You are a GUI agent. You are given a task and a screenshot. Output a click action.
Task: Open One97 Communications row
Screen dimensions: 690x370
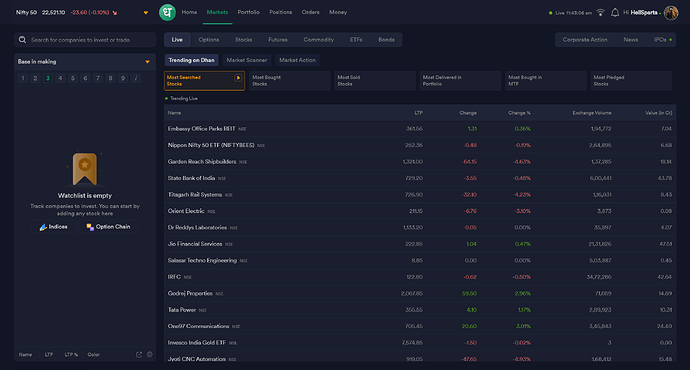click(x=420, y=326)
